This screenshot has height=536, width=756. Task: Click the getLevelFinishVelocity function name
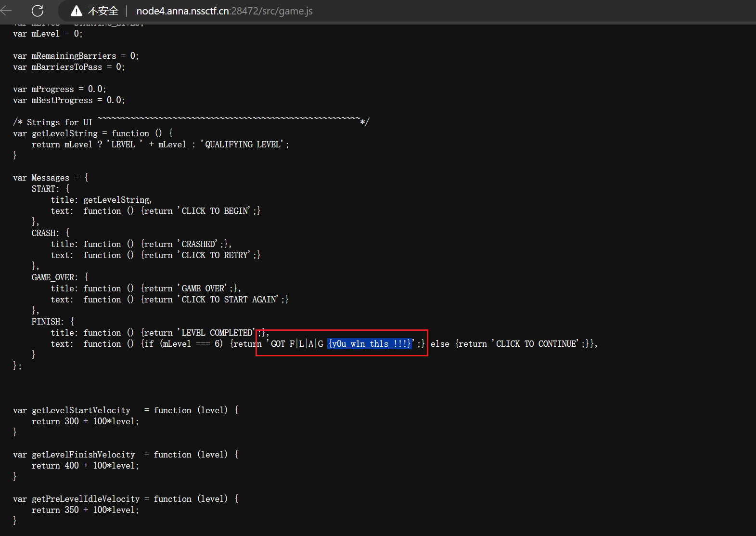pyautogui.click(x=83, y=455)
